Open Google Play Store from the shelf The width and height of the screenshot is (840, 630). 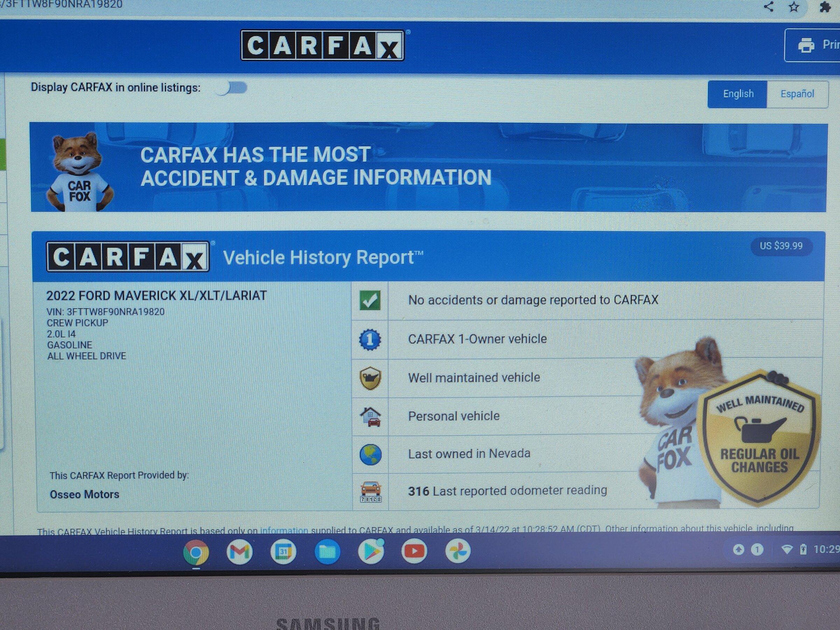(371, 551)
